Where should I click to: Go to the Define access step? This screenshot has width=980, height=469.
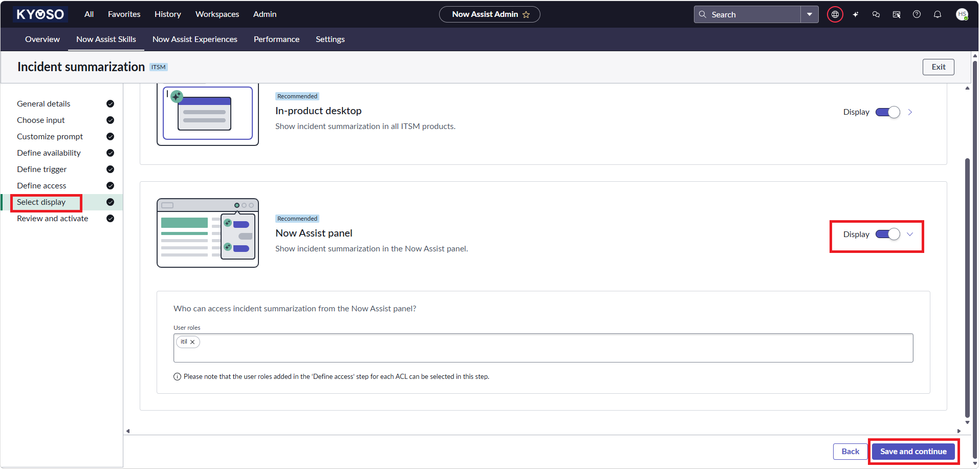tap(41, 186)
